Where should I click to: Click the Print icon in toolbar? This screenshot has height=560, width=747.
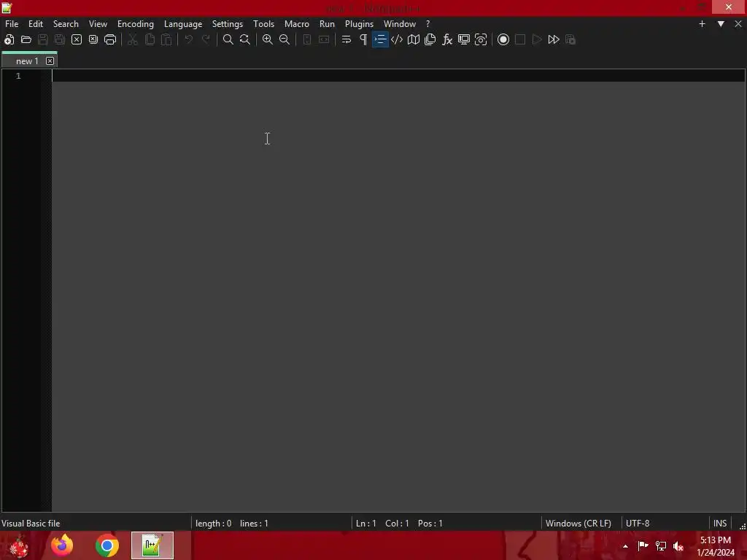tap(110, 39)
